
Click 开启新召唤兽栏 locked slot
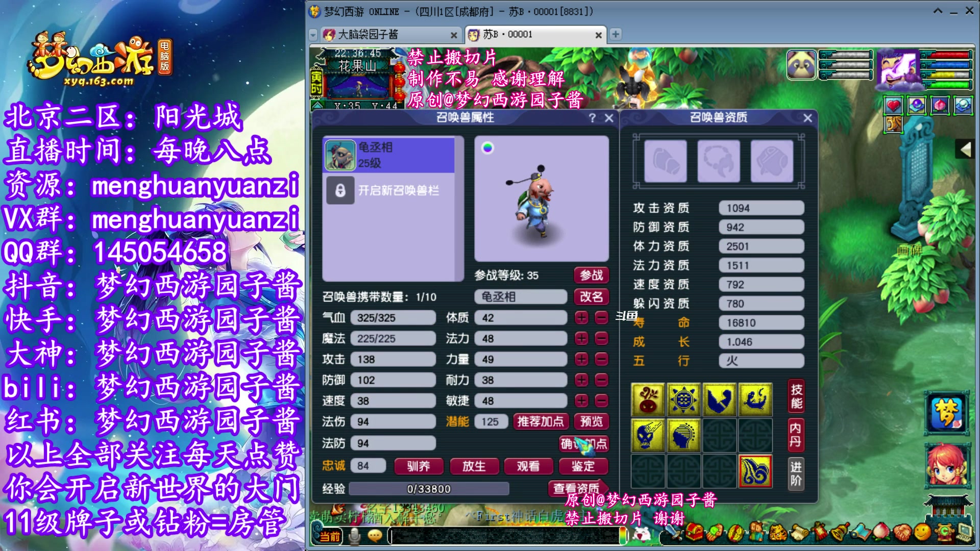[389, 191]
